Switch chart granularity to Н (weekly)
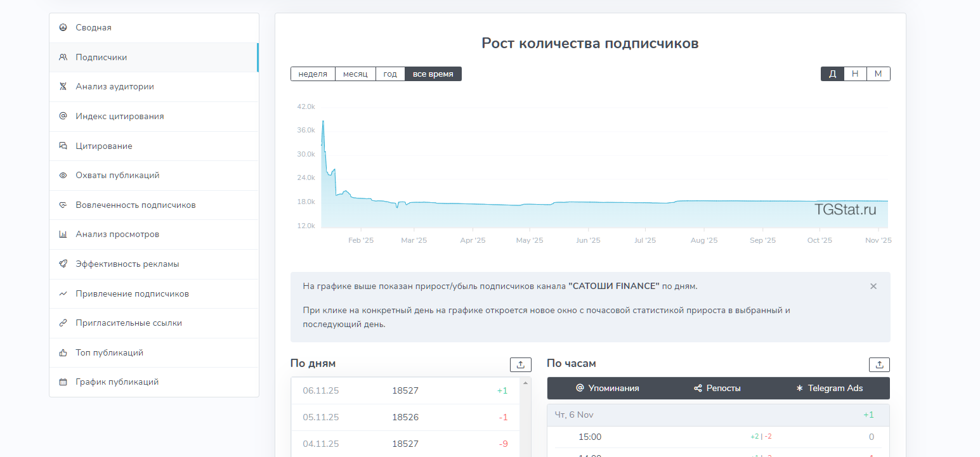Image resolution: width=980 pixels, height=457 pixels. click(x=855, y=74)
